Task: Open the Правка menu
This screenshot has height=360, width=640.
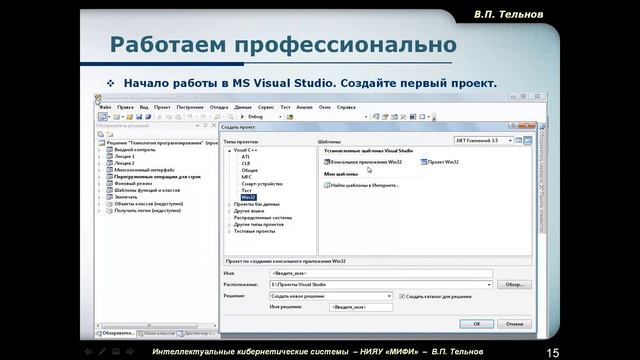Action: 125,107
